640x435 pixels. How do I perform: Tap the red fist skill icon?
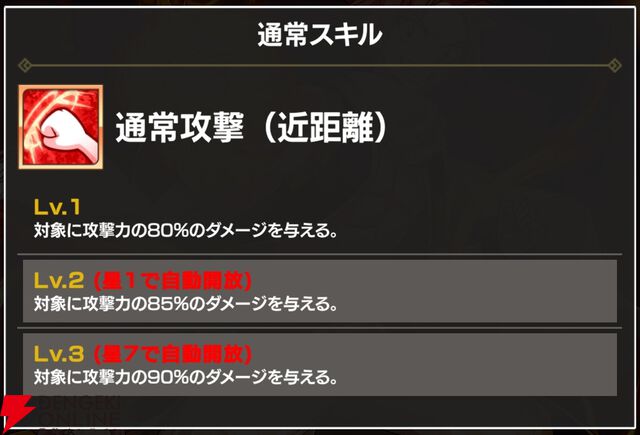(x=60, y=127)
